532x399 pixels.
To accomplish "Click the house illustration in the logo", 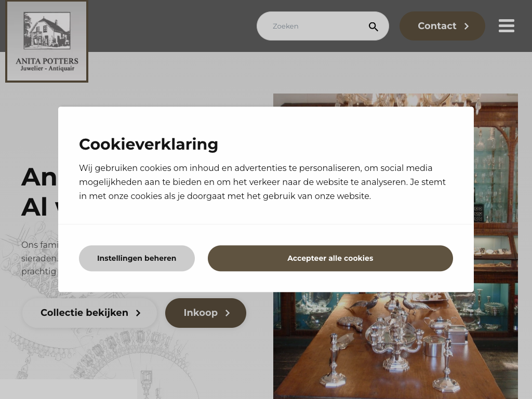I will [x=47, y=31].
